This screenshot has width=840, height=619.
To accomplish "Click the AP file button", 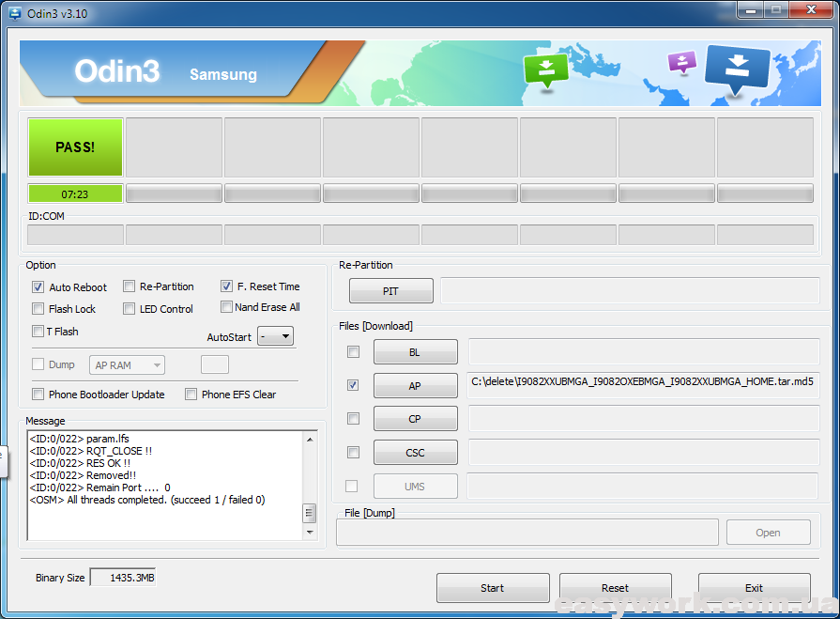I will point(415,385).
